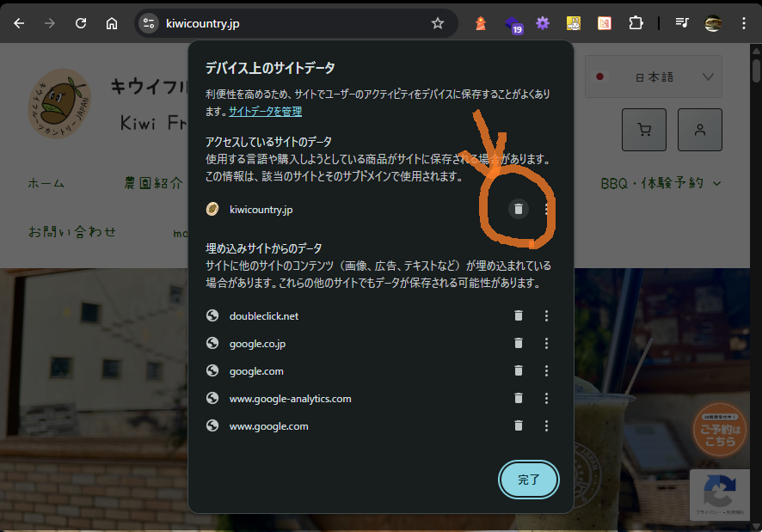The height and width of the screenshot is (532, 762).
Task: Open more options for google.com
Action: [x=546, y=370]
